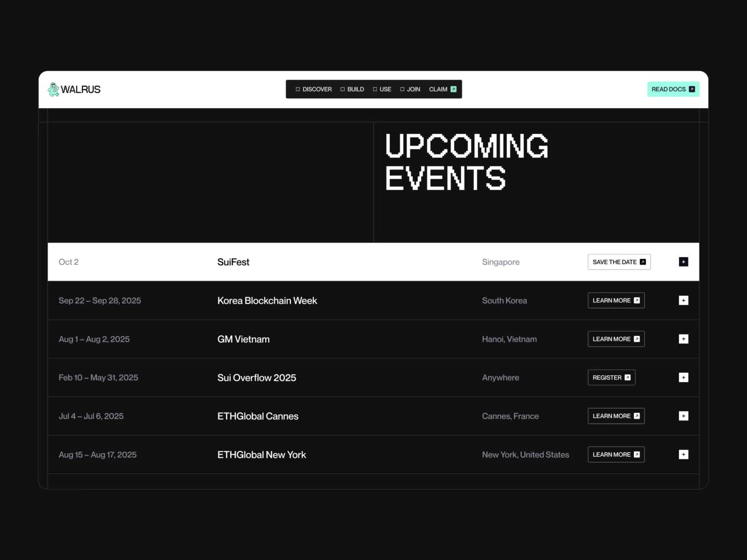Click the UPCOMING EVENTS heading

click(467, 162)
